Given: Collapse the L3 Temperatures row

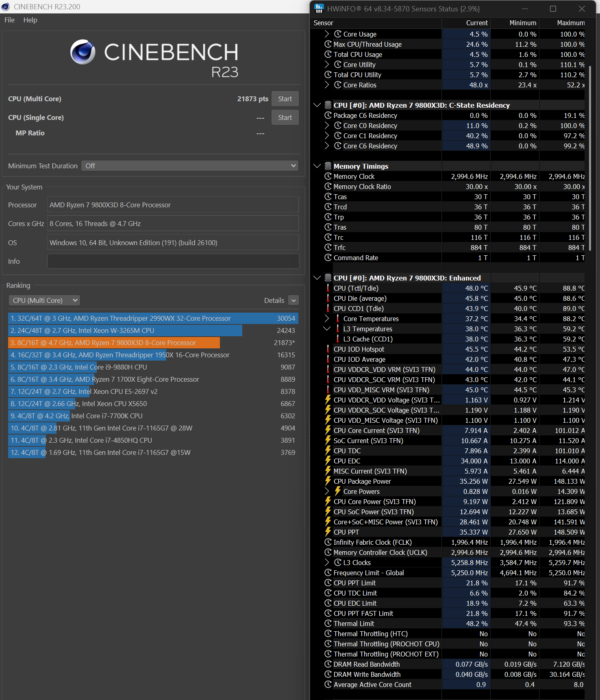Looking at the screenshot, I should point(327,329).
